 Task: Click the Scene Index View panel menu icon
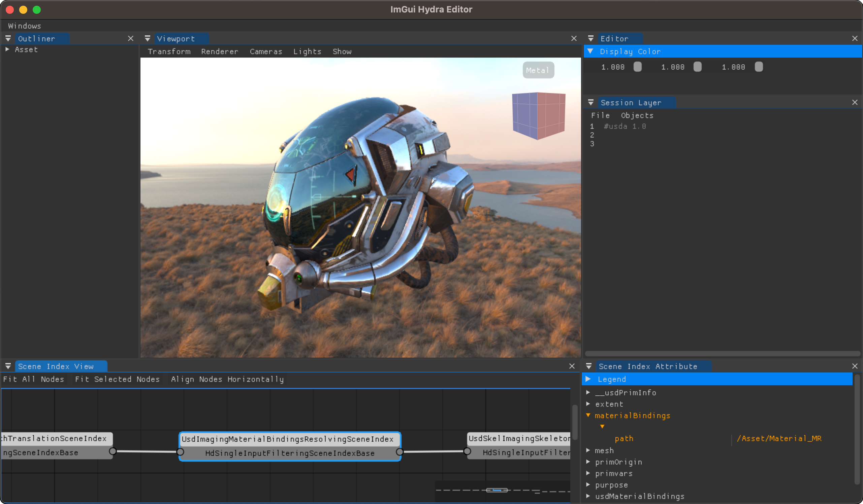pyautogui.click(x=8, y=366)
